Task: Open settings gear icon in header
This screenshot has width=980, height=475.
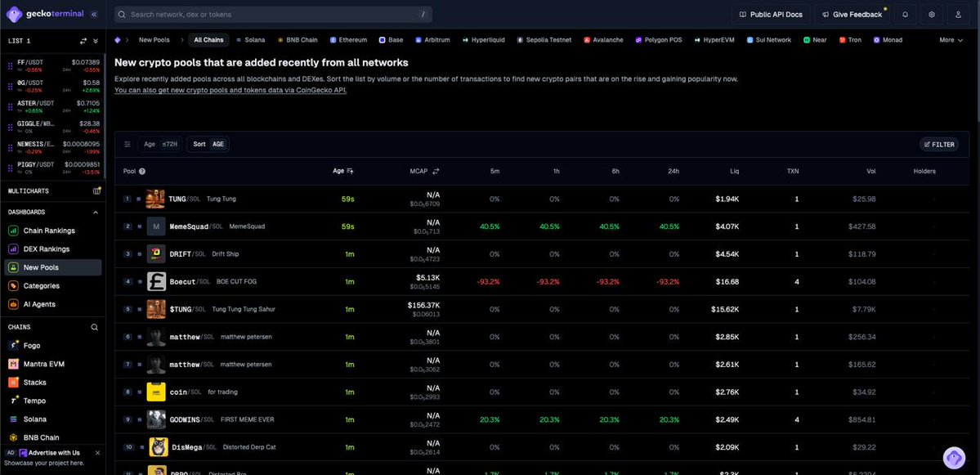Action: tap(932, 15)
